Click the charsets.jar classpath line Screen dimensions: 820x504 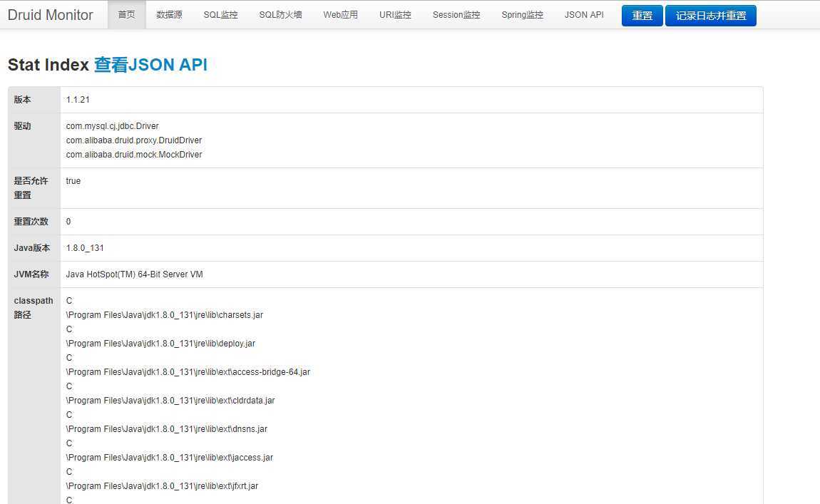point(165,315)
